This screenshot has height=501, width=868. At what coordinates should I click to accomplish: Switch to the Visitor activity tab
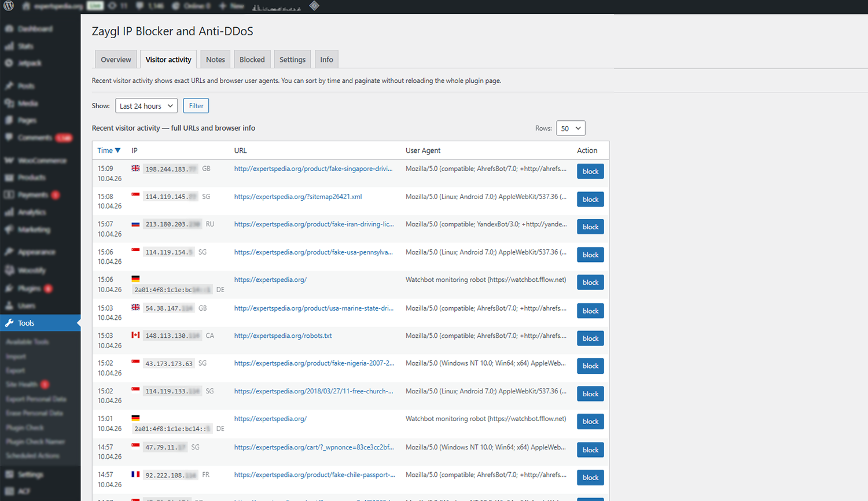[x=168, y=59]
